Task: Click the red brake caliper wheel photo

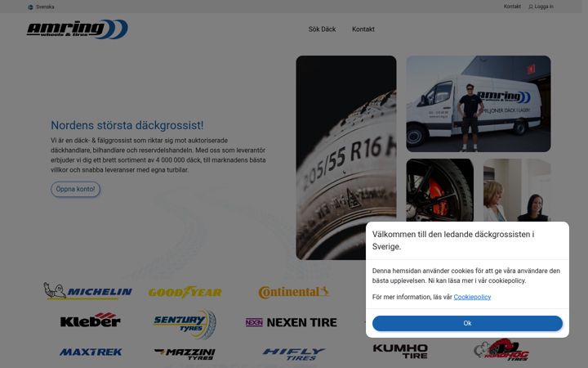Action: pos(440,190)
